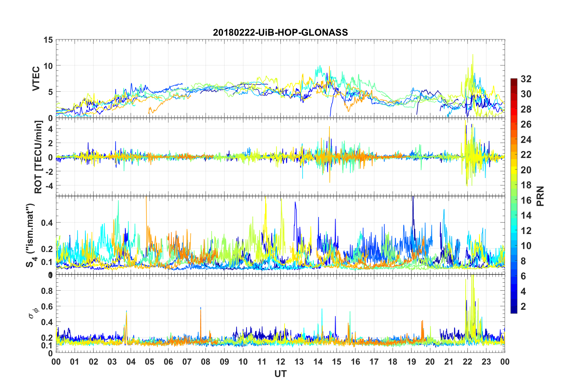The height and width of the screenshot is (392, 561).
Task: Select S4 axis tick label 0.1
Action: [x=47, y=262]
